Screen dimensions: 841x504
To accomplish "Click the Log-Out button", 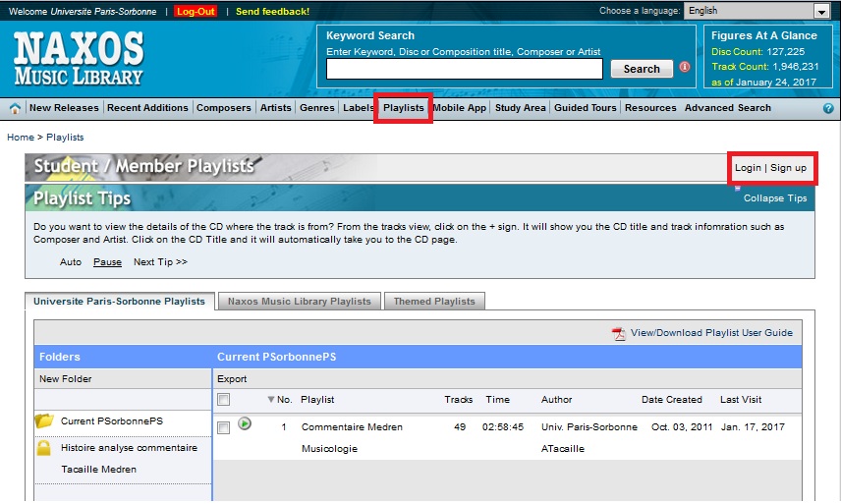I will pos(196,11).
